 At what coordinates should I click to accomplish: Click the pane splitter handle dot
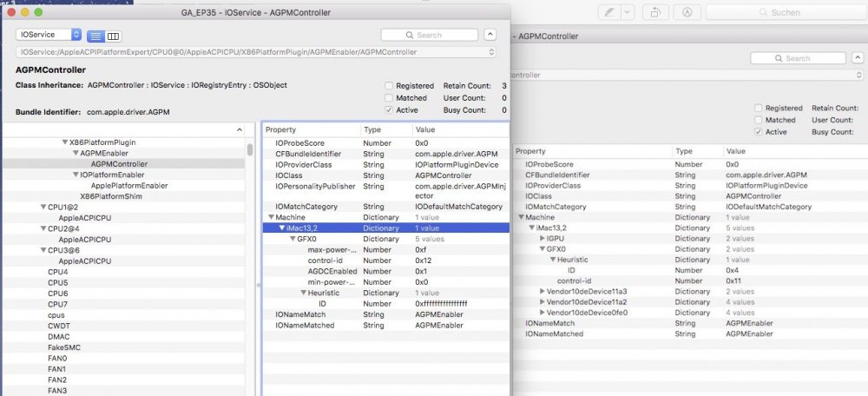point(257,285)
